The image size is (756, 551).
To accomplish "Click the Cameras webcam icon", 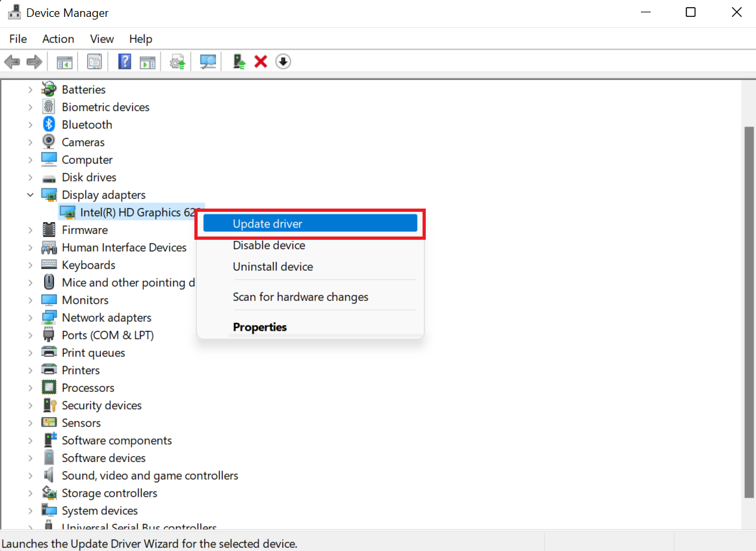I will 49,142.
